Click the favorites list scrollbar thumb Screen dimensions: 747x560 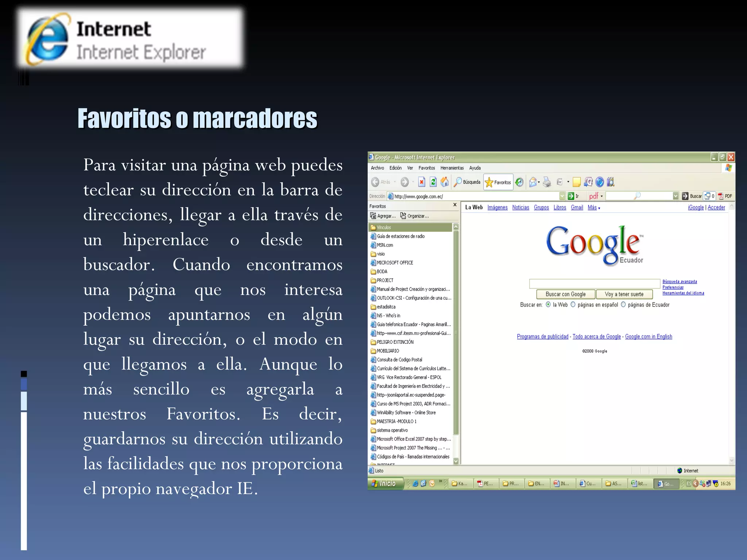click(456, 332)
